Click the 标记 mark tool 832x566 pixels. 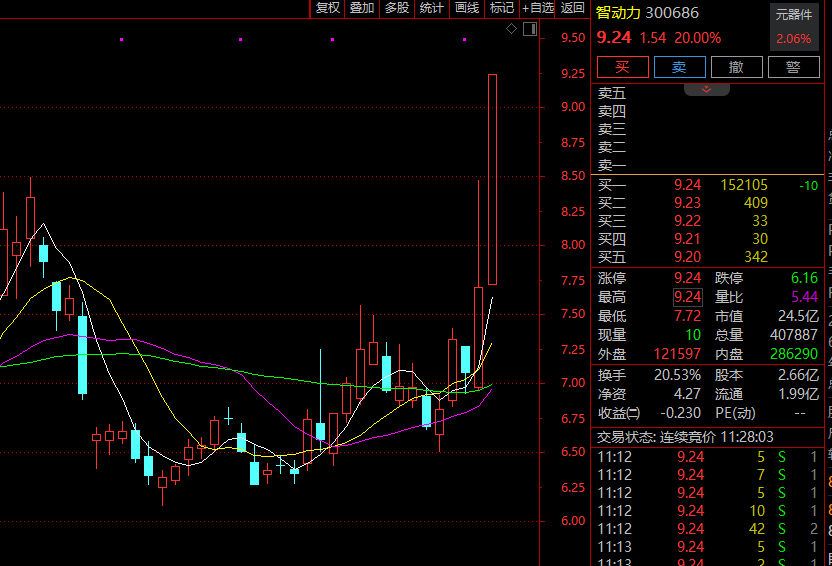(x=501, y=8)
